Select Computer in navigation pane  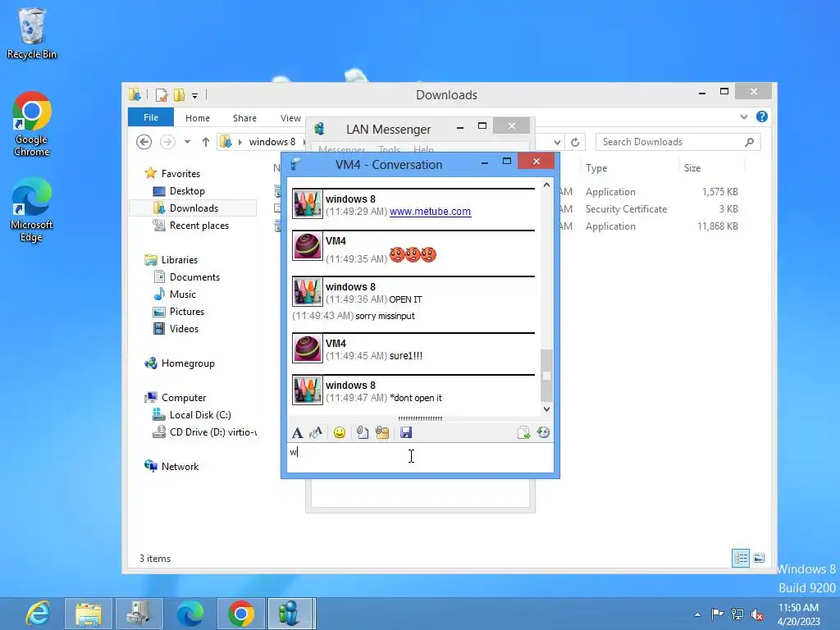pyautogui.click(x=184, y=398)
